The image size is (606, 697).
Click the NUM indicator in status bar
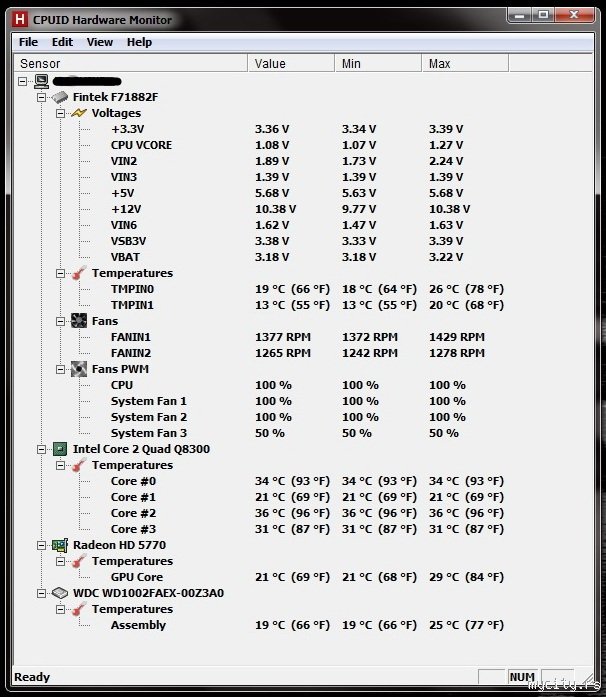[x=522, y=677]
